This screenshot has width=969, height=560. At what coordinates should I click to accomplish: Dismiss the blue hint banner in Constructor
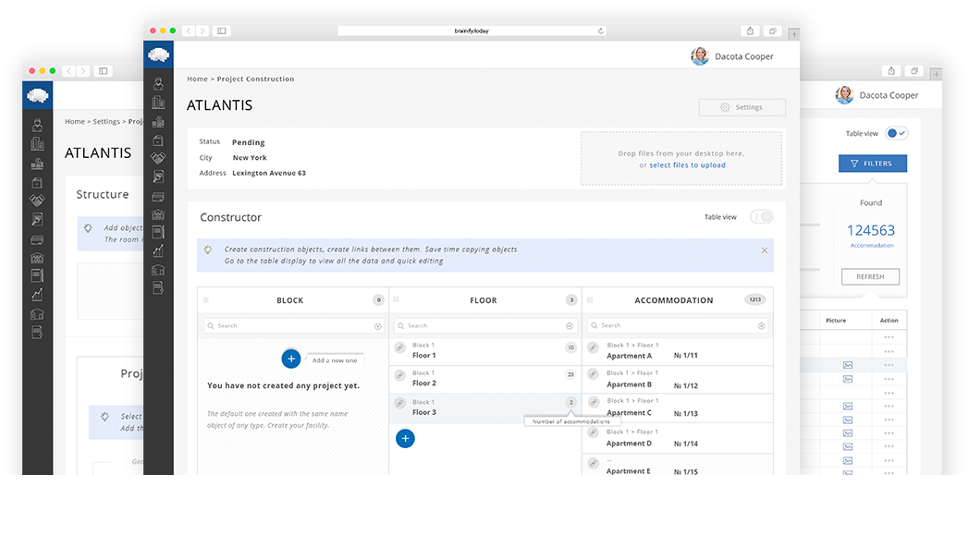[x=765, y=250]
